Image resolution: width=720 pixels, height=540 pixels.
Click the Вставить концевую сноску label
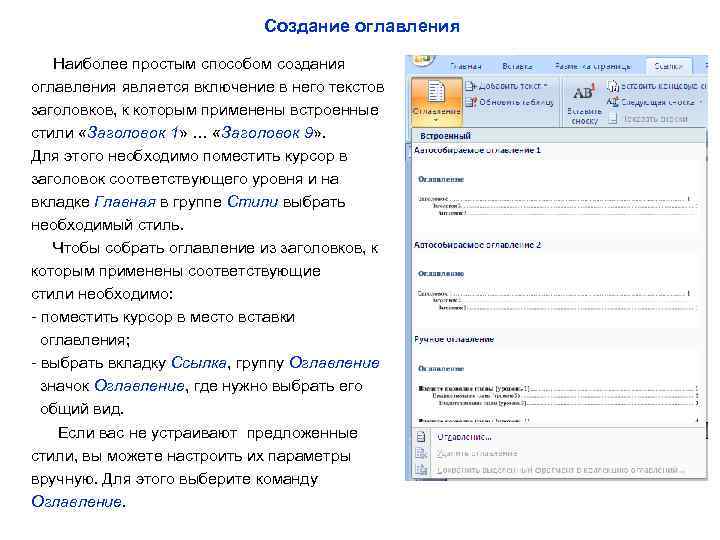click(663, 86)
